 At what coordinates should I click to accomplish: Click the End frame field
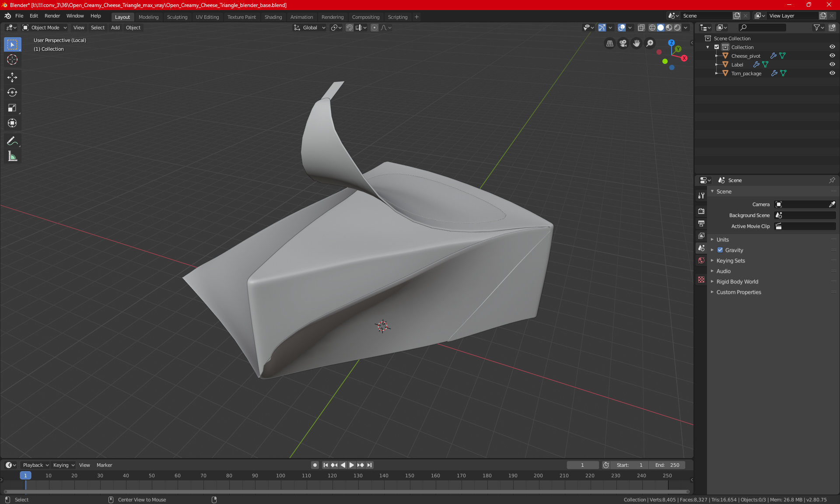tap(667, 465)
